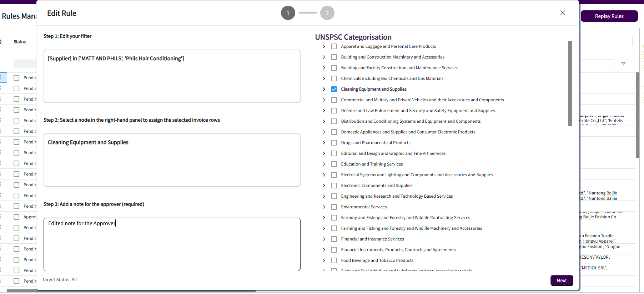Expand Defense and Law Enforcement node
644x294 pixels.
[x=324, y=111]
